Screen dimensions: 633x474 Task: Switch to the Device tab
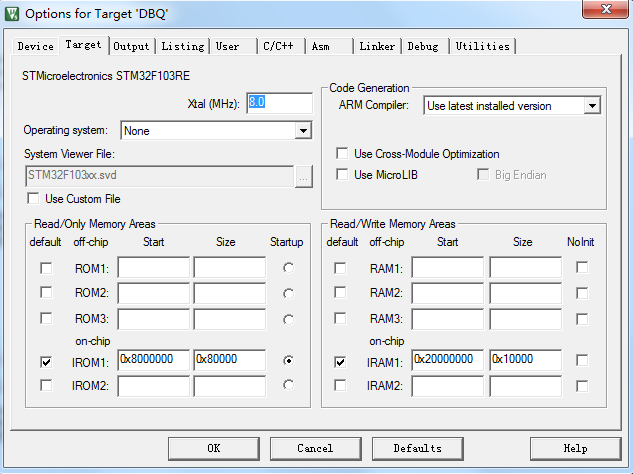click(x=36, y=46)
